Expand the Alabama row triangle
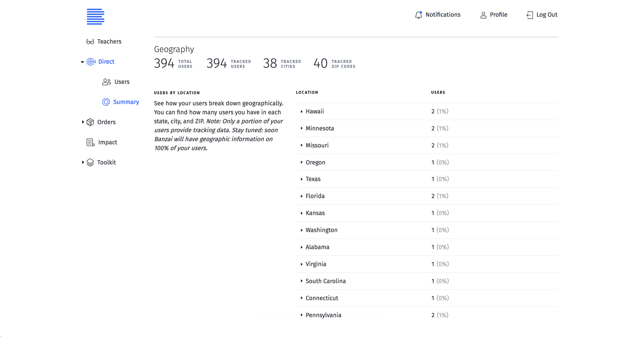 [x=301, y=247]
